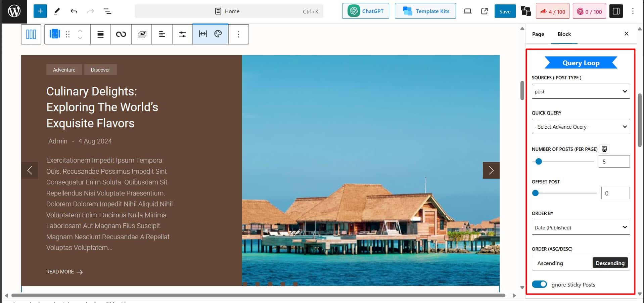Image resolution: width=644 pixels, height=303 pixels.
Task: Click the image gallery toolbar icon
Action: point(142,34)
